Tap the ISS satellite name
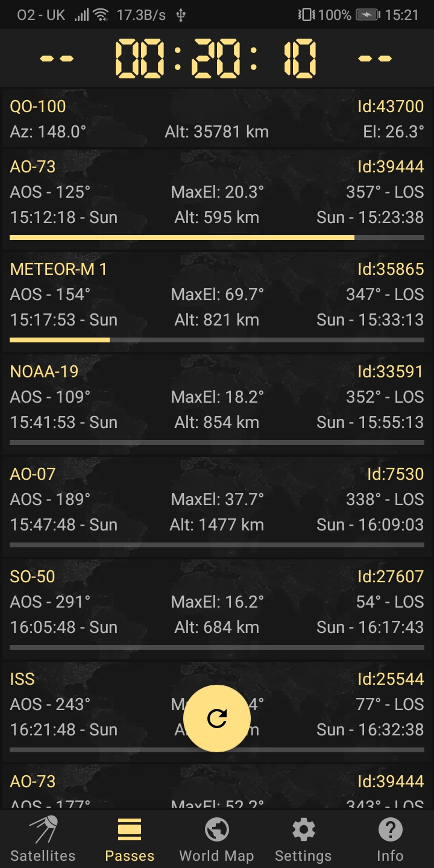The width and height of the screenshot is (434, 868). (x=22, y=679)
